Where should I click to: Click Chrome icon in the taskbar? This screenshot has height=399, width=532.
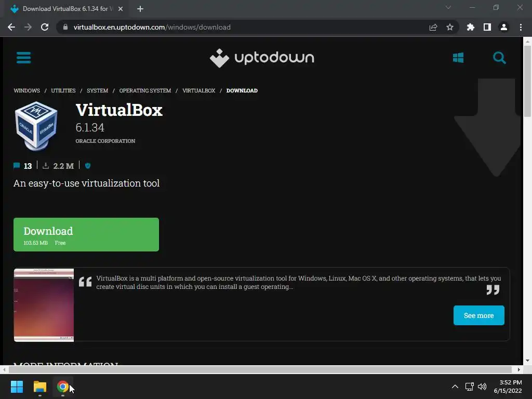click(x=63, y=387)
